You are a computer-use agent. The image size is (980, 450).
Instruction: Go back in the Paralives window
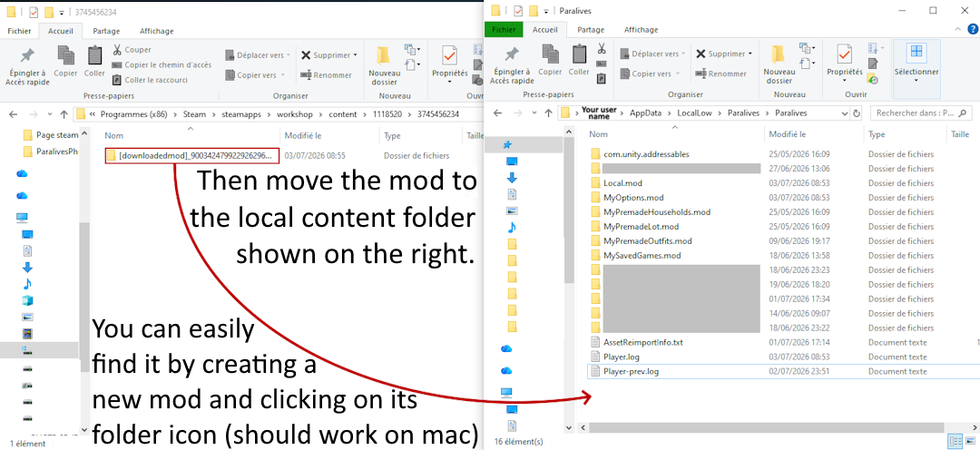coord(498,113)
